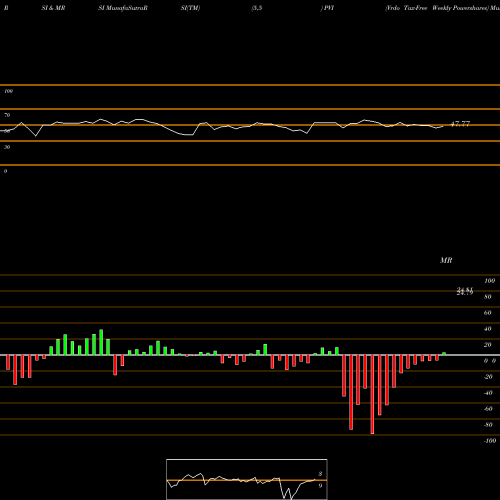Viewport: 500px width, 500px height.
Task: Click the deepest red histogram bar
Action: point(372,394)
